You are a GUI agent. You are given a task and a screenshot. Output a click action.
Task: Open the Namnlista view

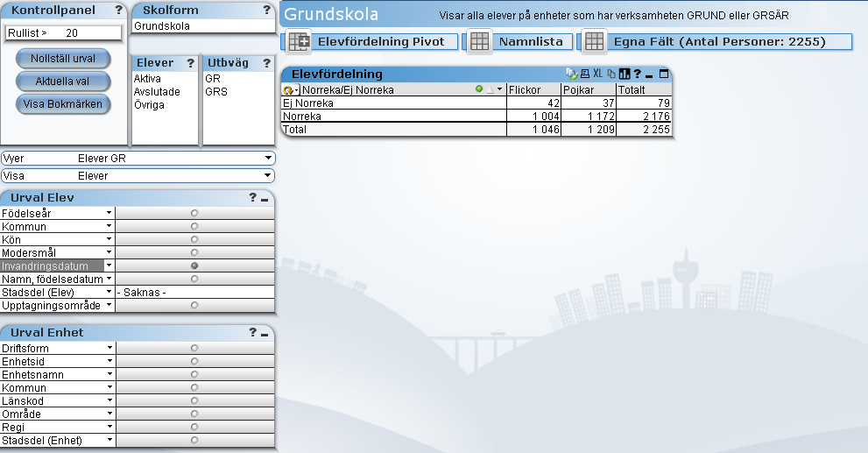tap(531, 41)
